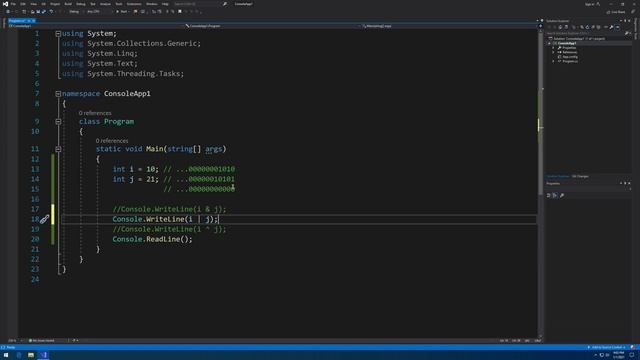Click the status bar notifications icon
The image size is (640, 360).
(633, 347)
